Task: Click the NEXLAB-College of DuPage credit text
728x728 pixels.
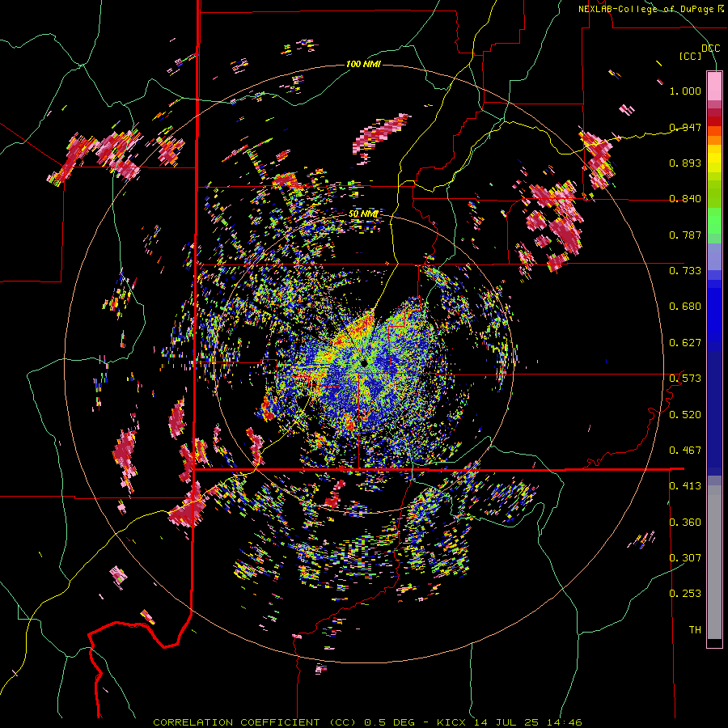Action: pos(647,9)
